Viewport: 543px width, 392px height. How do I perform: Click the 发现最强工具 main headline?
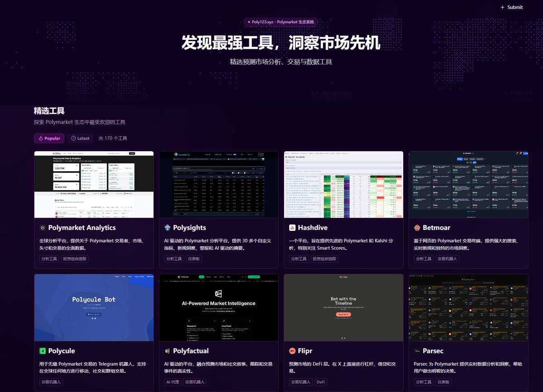click(x=281, y=43)
